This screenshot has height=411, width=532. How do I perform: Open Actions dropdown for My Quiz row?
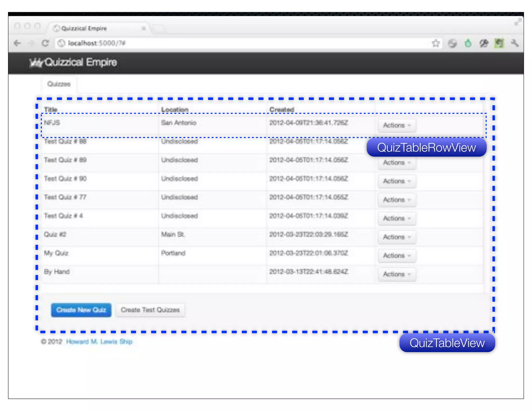[x=397, y=256]
